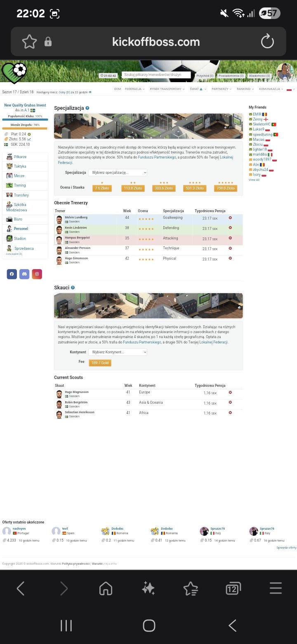The width and height of the screenshot is (297, 644).
Task: Click the 189.7 Gold scout fee button
Action: point(100,363)
